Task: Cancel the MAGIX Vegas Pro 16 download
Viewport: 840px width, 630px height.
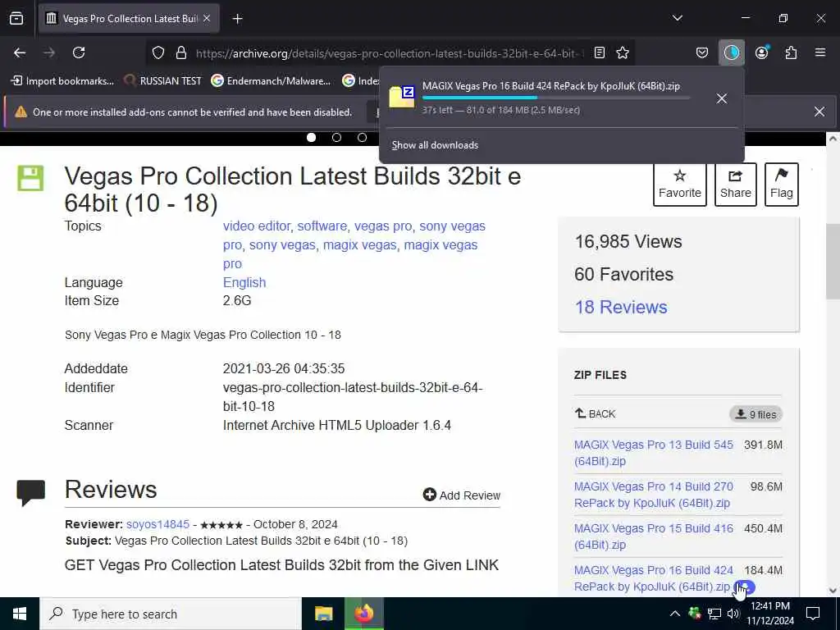Action: coord(722,98)
